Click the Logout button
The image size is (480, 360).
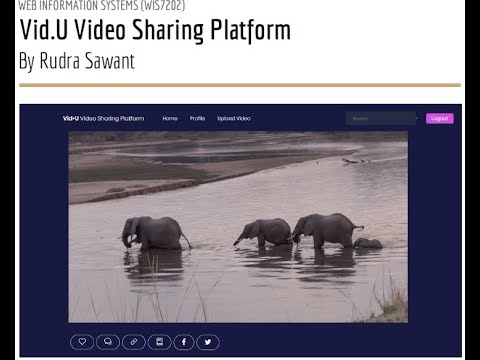click(440, 118)
